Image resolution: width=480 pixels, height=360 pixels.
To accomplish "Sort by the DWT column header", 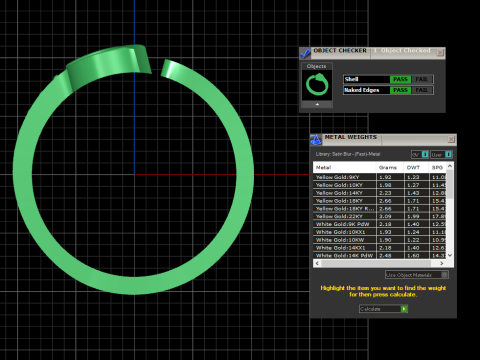I will point(416,167).
